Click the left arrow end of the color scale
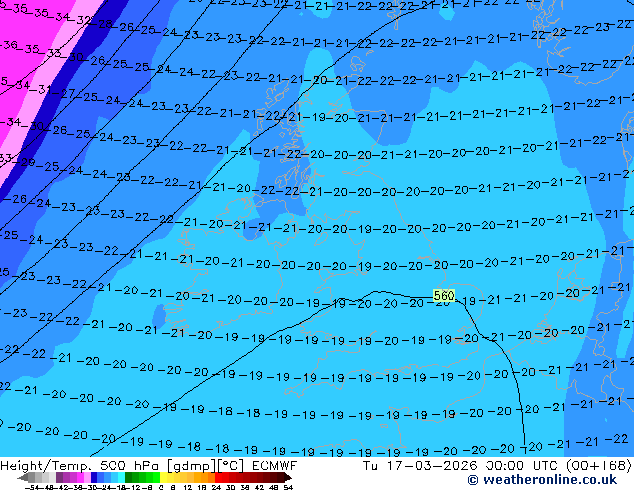This screenshot has height=490, width=634. pyautogui.click(x=23, y=477)
